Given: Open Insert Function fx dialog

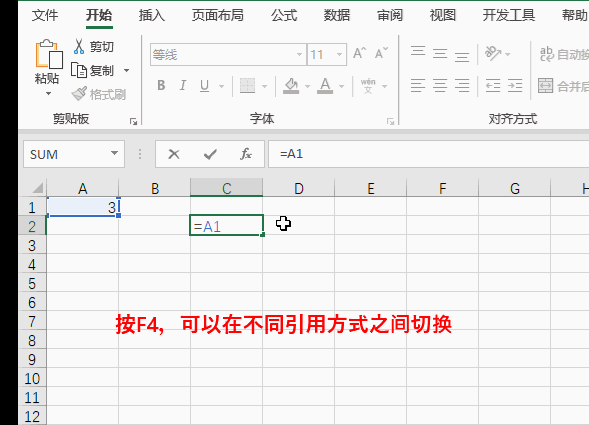Looking at the screenshot, I should pos(246,154).
